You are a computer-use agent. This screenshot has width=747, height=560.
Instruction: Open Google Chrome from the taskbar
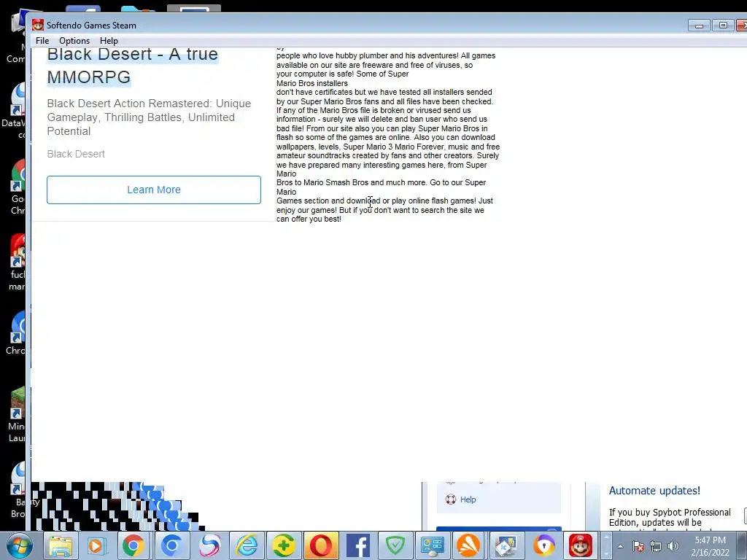(x=133, y=545)
